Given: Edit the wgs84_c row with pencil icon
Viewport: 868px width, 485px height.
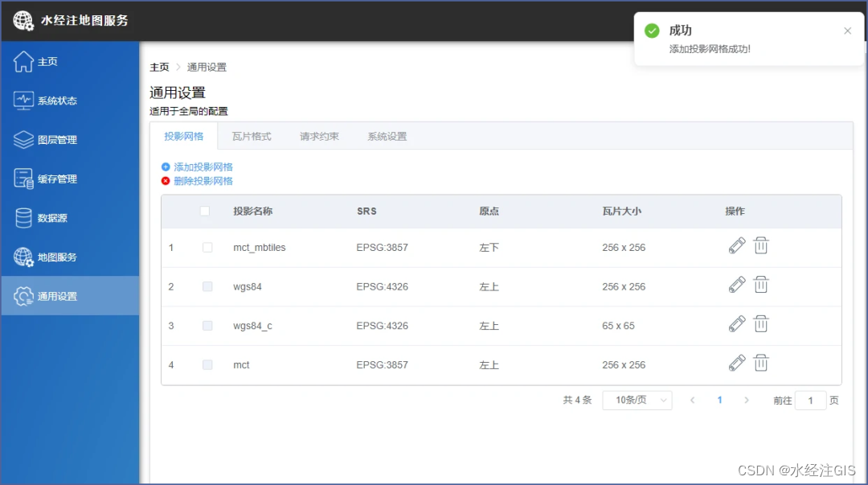Looking at the screenshot, I should 737,323.
